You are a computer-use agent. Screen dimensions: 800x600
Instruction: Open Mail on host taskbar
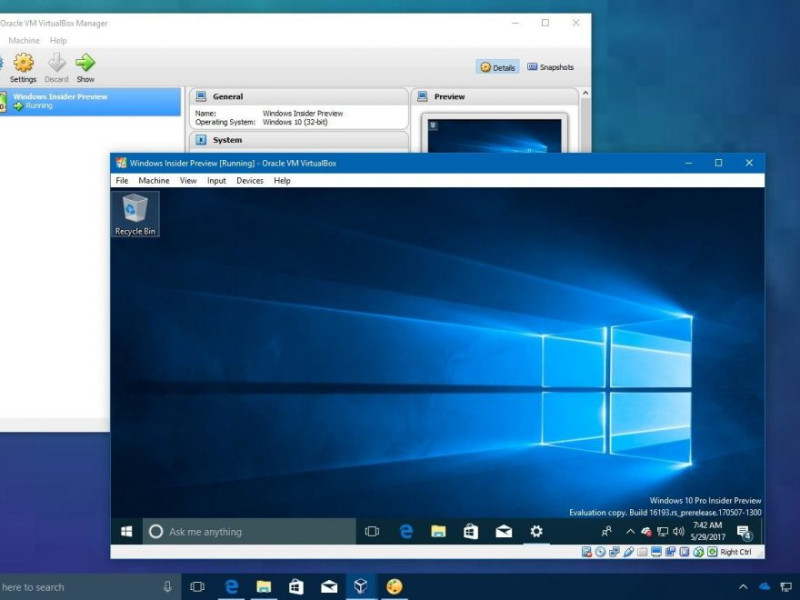[x=329, y=587]
